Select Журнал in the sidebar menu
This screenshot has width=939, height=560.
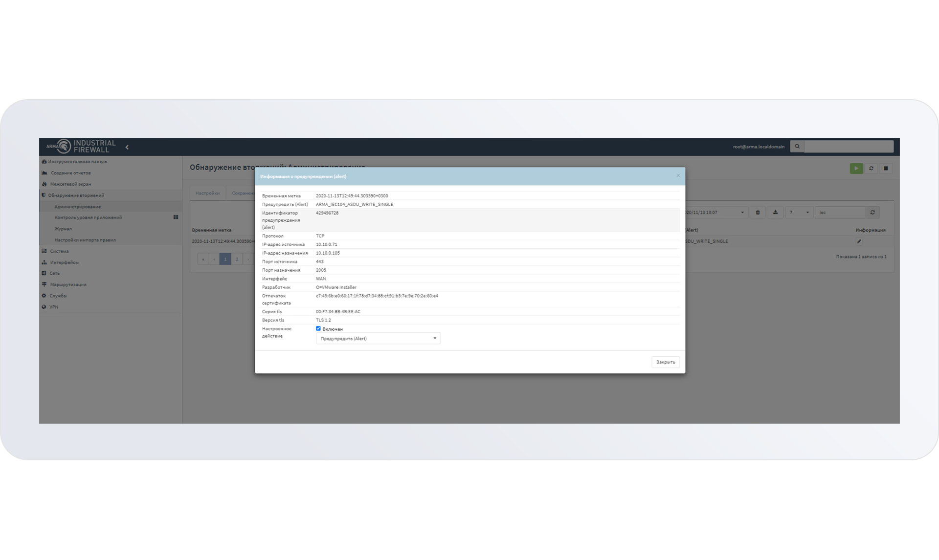tap(63, 229)
